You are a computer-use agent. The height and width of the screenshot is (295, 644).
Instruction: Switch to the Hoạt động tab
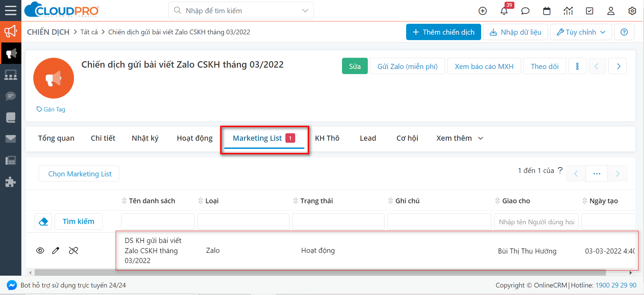point(195,138)
